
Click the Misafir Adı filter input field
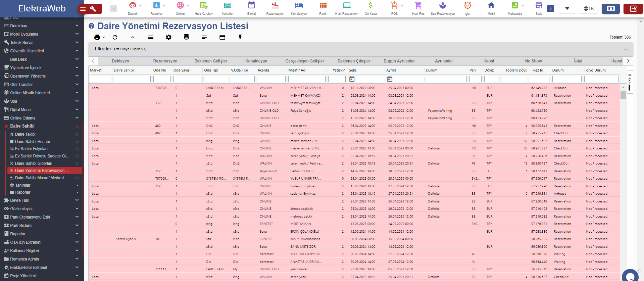point(306,79)
